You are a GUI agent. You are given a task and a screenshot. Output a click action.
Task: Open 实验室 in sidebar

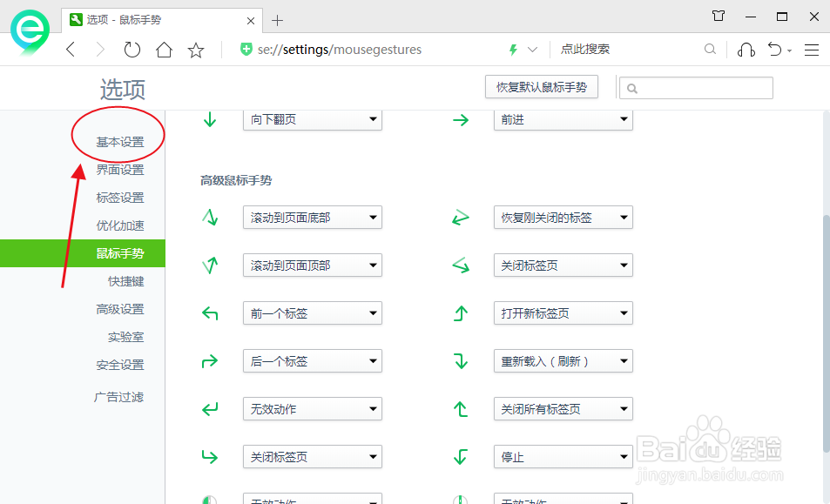[x=126, y=337]
